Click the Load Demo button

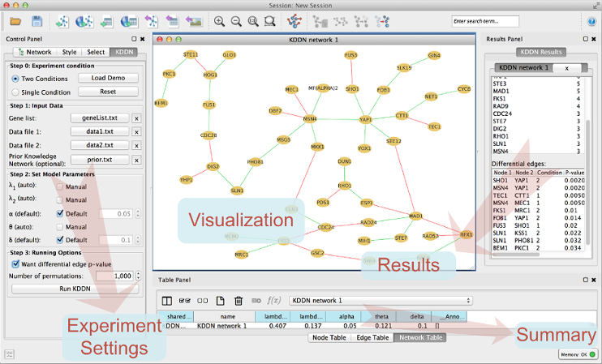[108, 78]
